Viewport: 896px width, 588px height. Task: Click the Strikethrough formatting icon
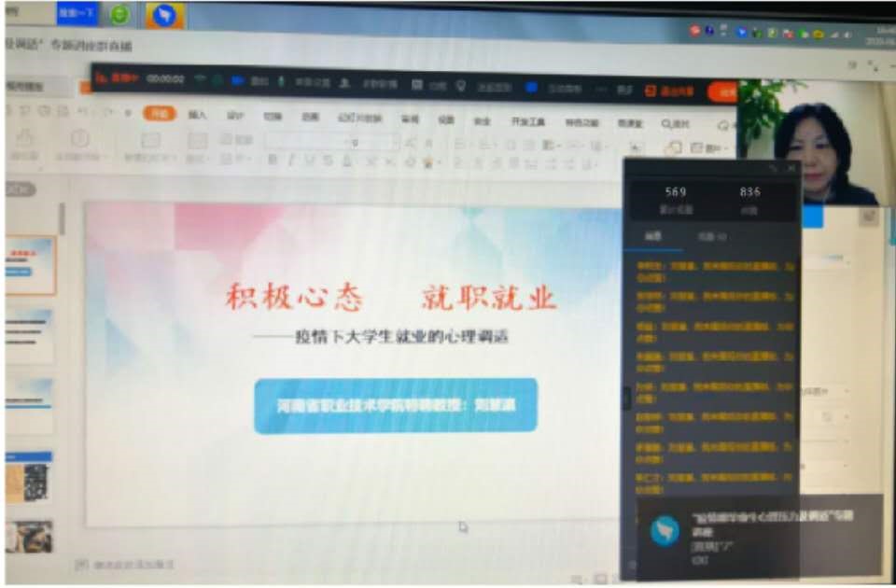(328, 161)
